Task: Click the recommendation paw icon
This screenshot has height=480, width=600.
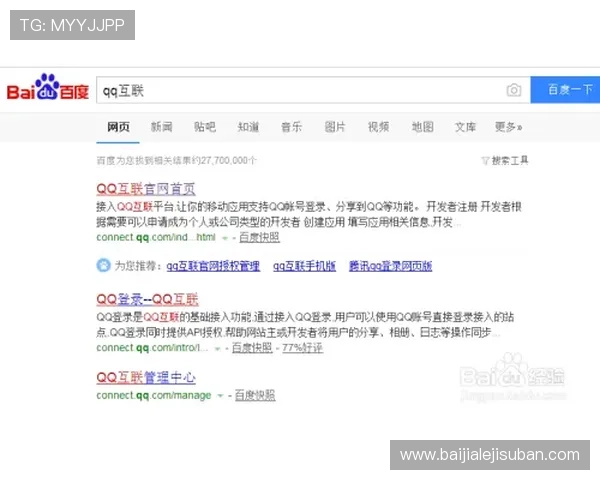Action: pyautogui.click(x=103, y=265)
